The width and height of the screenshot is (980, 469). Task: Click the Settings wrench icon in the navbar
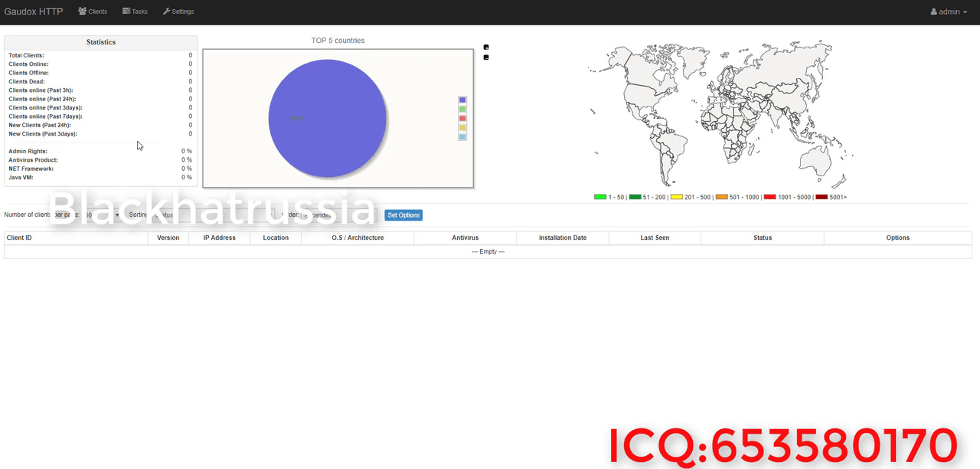pos(165,11)
